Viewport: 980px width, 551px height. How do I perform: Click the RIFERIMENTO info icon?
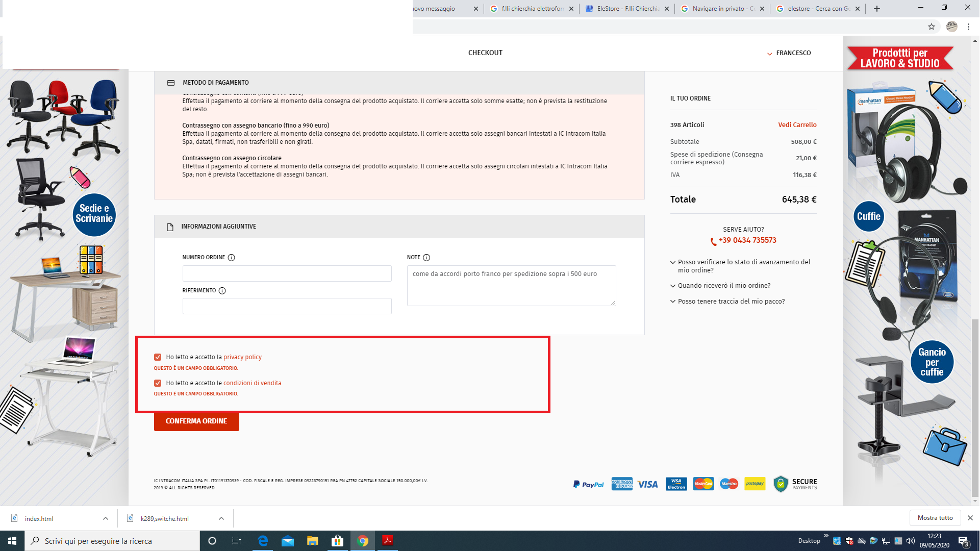pyautogui.click(x=222, y=291)
